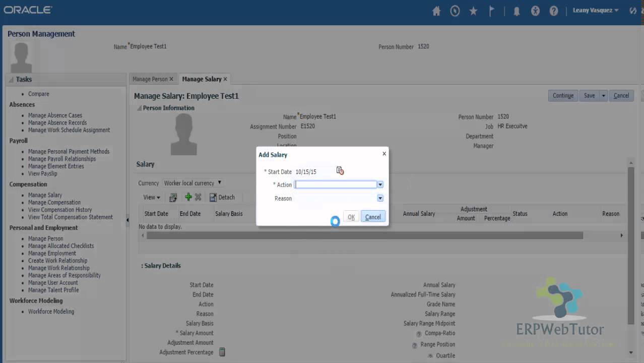Open Manage Person task link
The height and width of the screenshot is (363, 644).
coord(45,239)
